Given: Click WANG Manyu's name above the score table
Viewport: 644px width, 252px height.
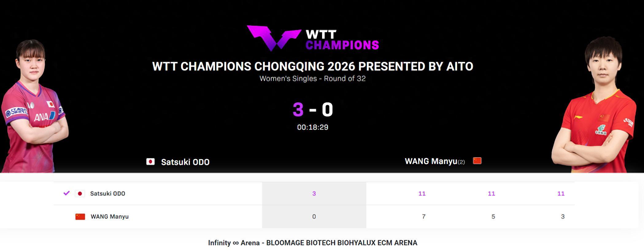Looking at the screenshot, I should coord(431,161).
